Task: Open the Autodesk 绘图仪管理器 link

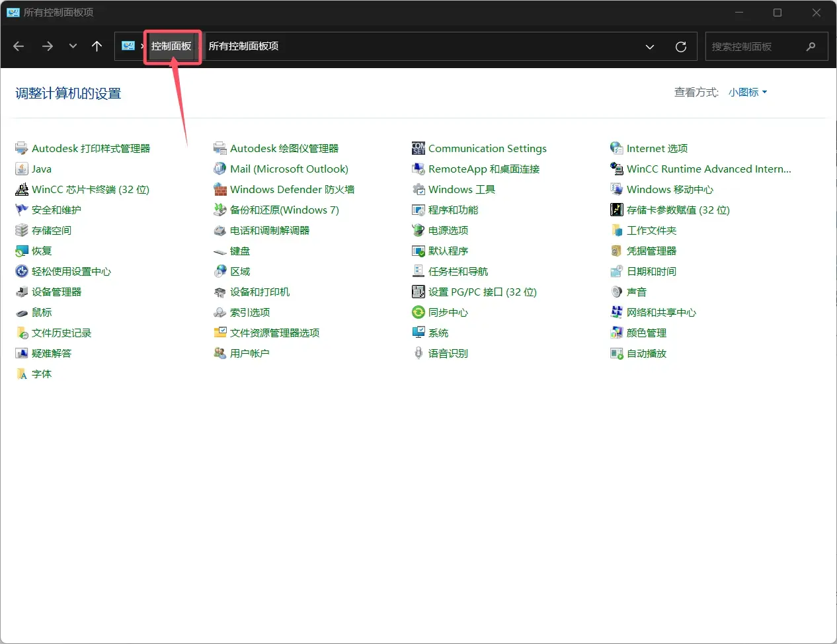Action: 284,148
